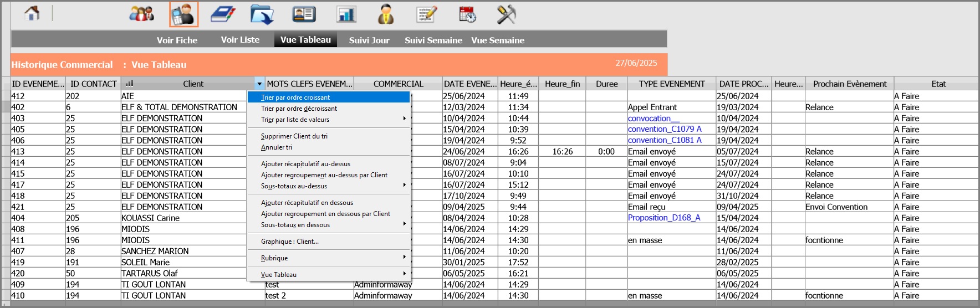Viewport: 980px width, 308px height.
Task: Open the Client column dropdown arrow
Action: coord(259,84)
